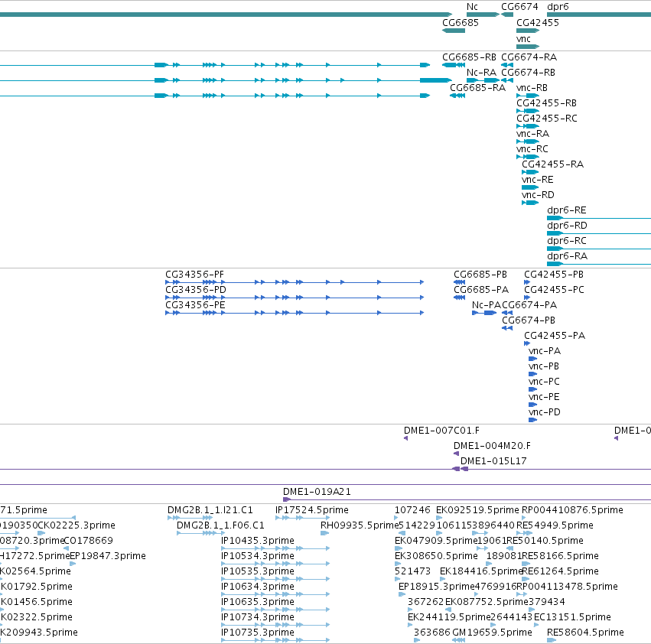Image resolution: width=651 pixels, height=644 pixels.
Task: Click EST RE54949.5prime
Action: (555, 525)
